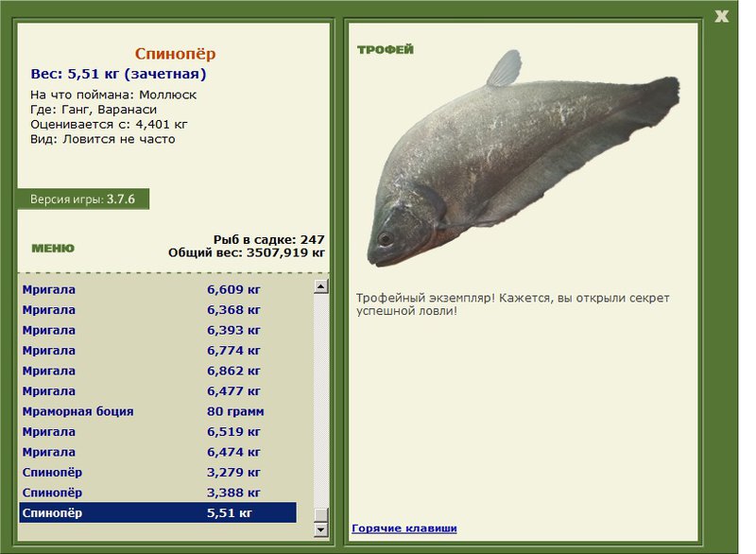
Task: Click the Спинопёр trophy fish picture
Action: pyautogui.click(x=524, y=159)
